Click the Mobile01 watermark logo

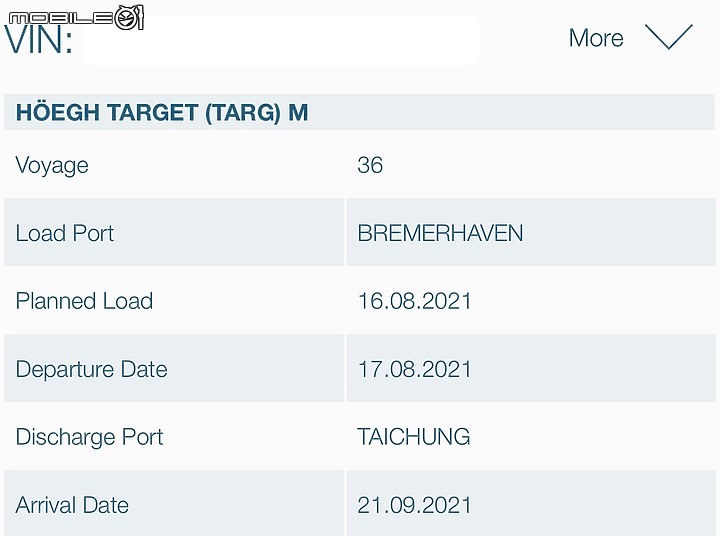click(76, 17)
